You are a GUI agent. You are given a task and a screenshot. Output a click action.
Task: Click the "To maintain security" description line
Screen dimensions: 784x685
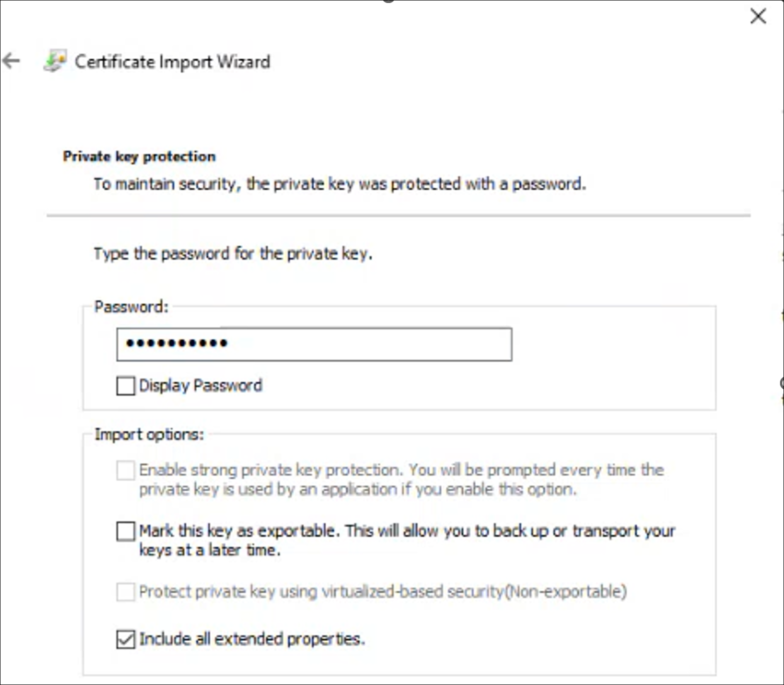(x=340, y=184)
